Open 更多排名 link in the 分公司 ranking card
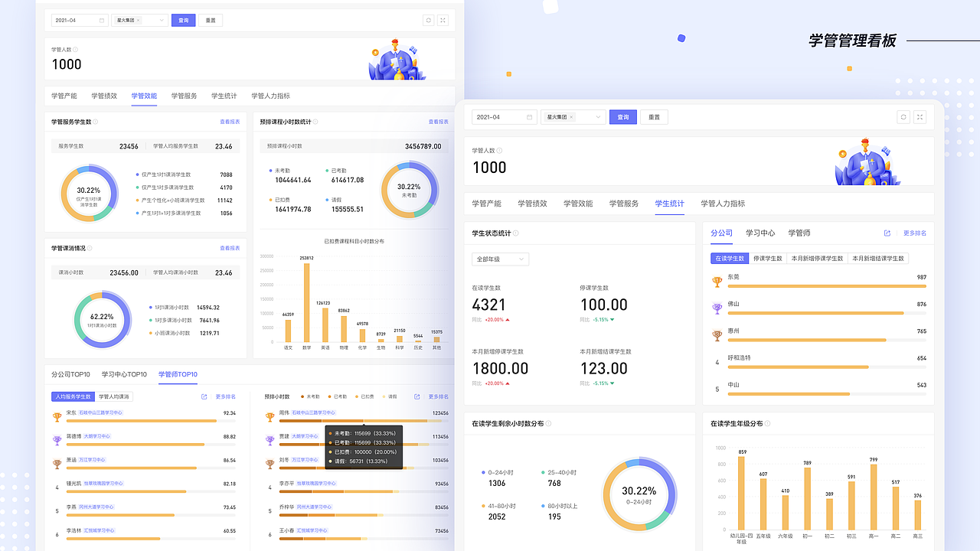The width and height of the screenshot is (980, 551). [x=915, y=233]
